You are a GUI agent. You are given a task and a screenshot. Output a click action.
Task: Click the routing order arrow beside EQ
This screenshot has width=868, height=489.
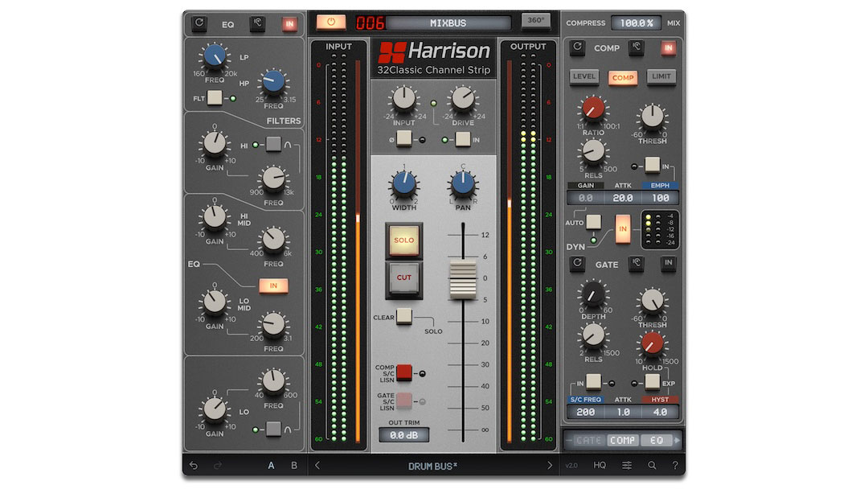pos(677,440)
